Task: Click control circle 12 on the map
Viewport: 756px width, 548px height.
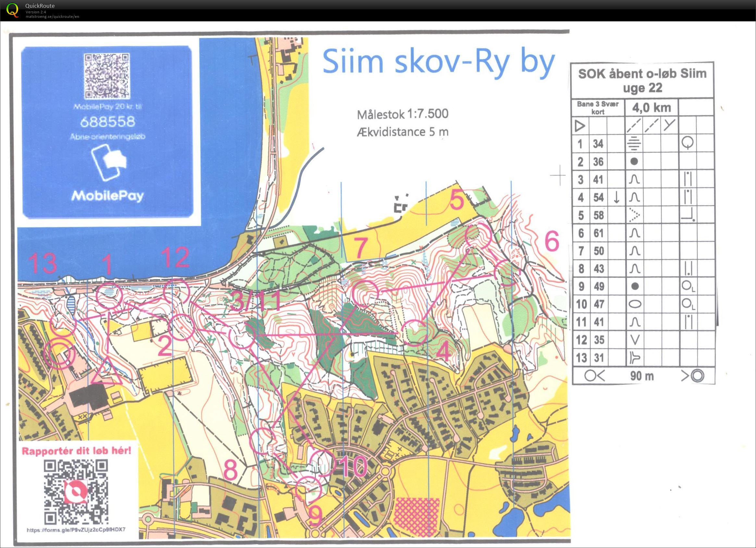Action: click(x=176, y=292)
